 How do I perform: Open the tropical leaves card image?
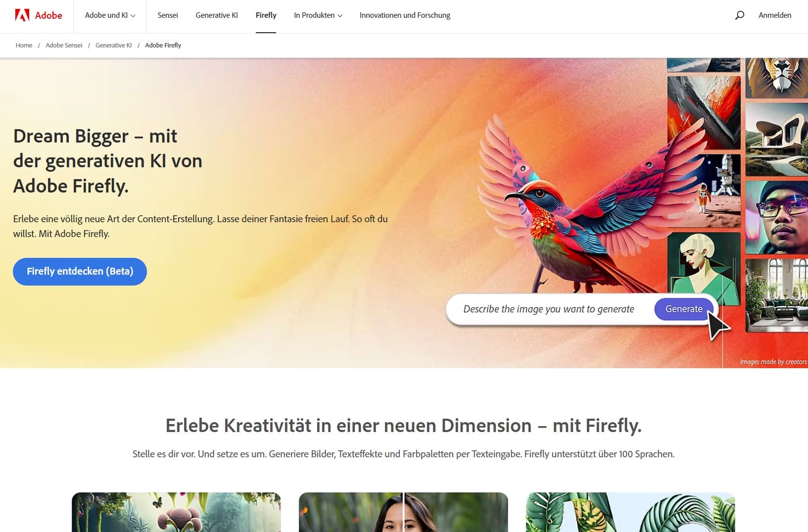(x=630, y=512)
